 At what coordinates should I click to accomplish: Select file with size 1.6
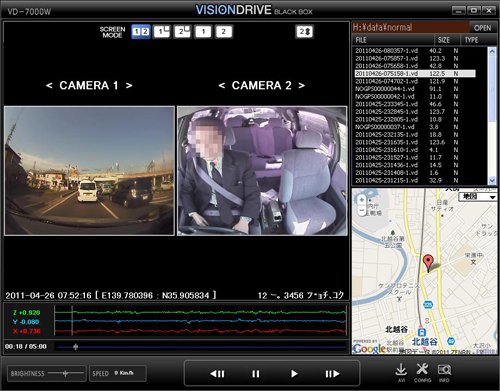point(415,173)
